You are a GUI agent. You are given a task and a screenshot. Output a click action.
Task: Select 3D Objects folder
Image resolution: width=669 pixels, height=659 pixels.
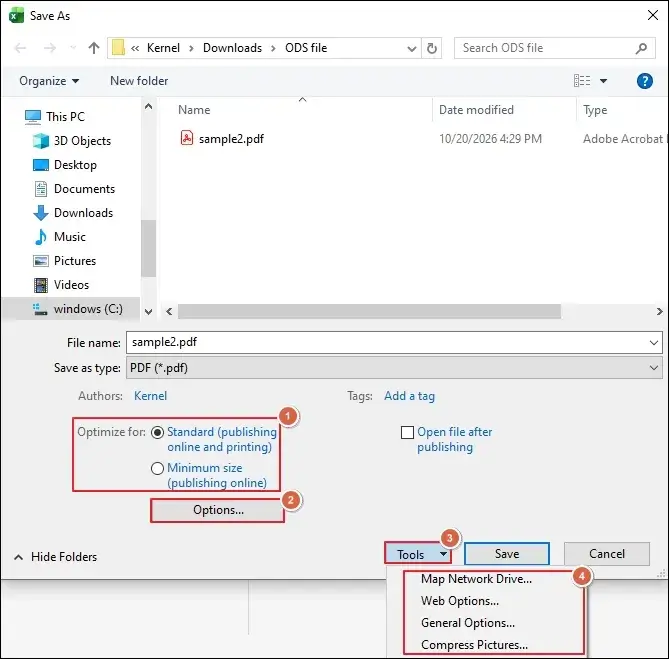pyautogui.click(x=82, y=141)
